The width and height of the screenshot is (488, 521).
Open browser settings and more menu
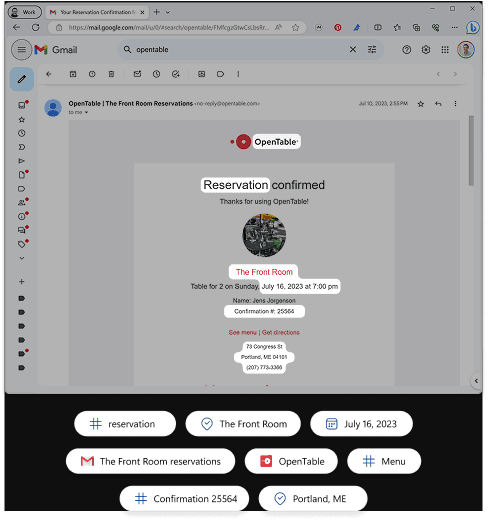click(454, 28)
